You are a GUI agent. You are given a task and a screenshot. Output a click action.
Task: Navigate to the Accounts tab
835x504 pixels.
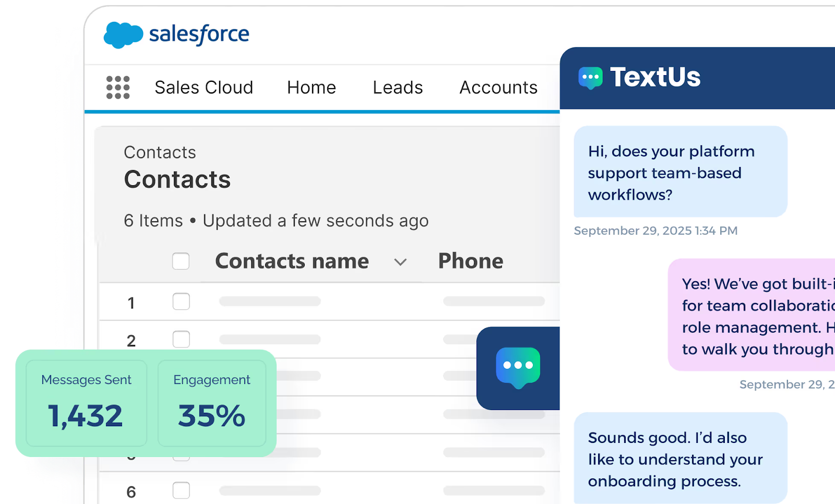pos(498,88)
